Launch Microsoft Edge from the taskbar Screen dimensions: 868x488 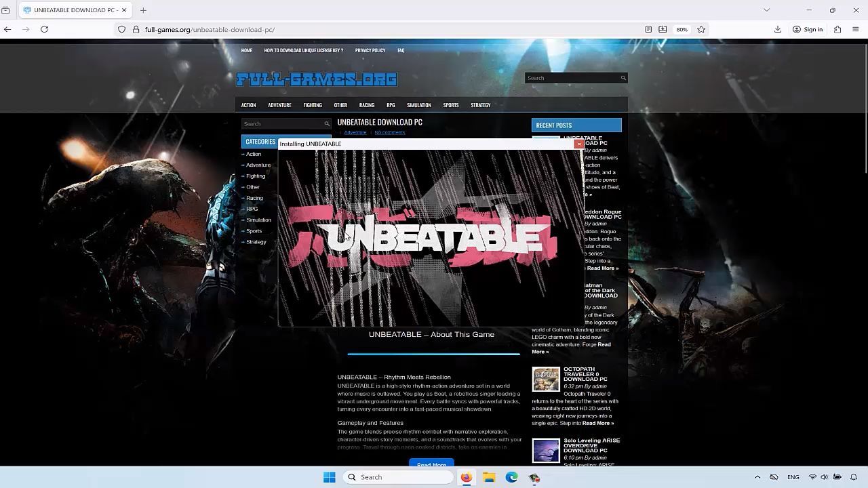[511, 477]
